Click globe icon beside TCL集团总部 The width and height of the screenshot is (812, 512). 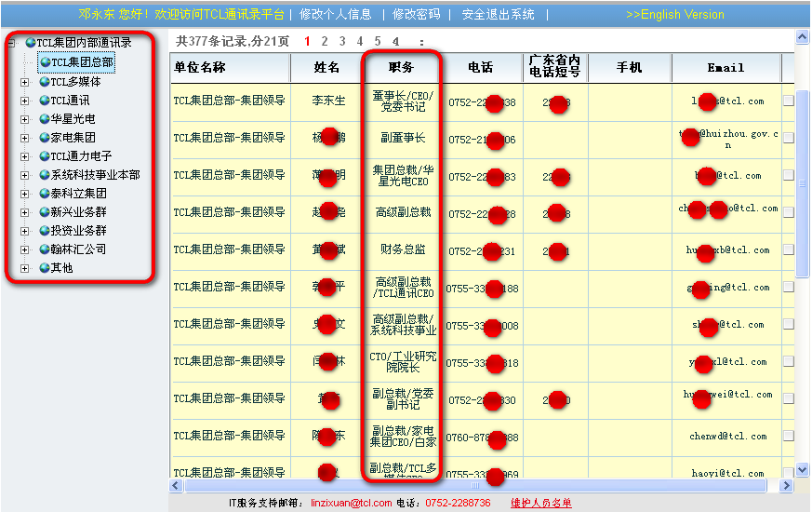pyautogui.click(x=45, y=62)
